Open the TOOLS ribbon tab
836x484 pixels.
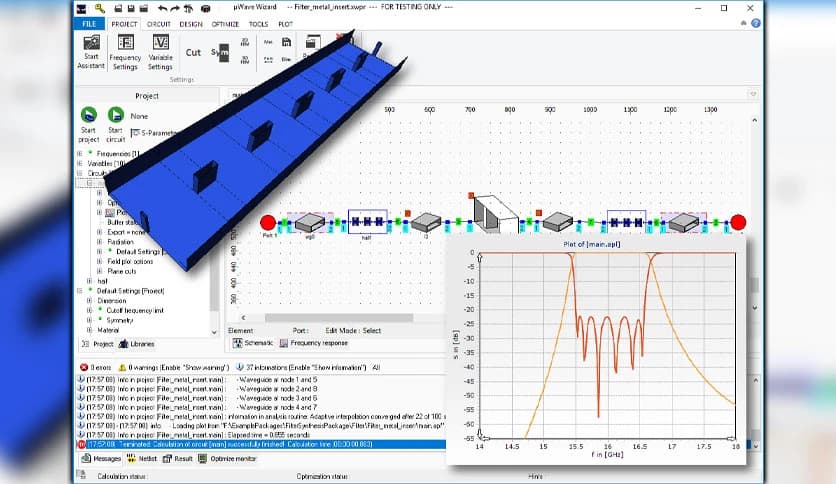click(x=258, y=24)
